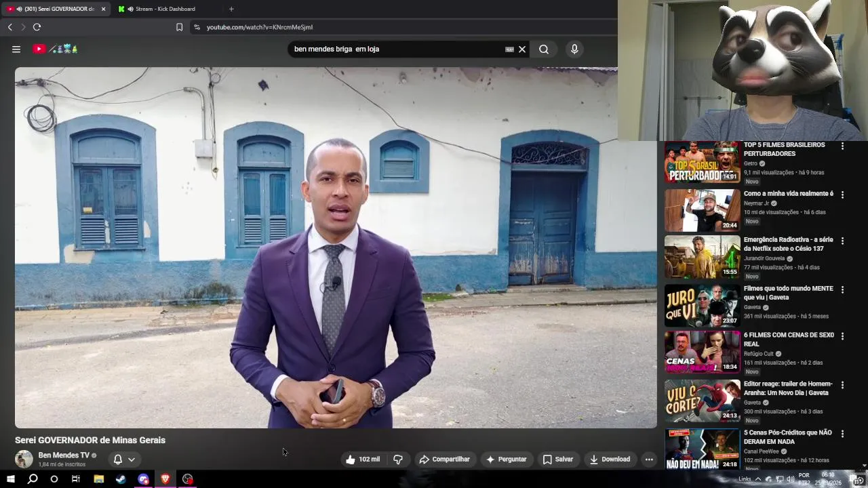The image size is (868, 488).
Task: Open File Explorer from the taskbar
Action: pos(98,479)
